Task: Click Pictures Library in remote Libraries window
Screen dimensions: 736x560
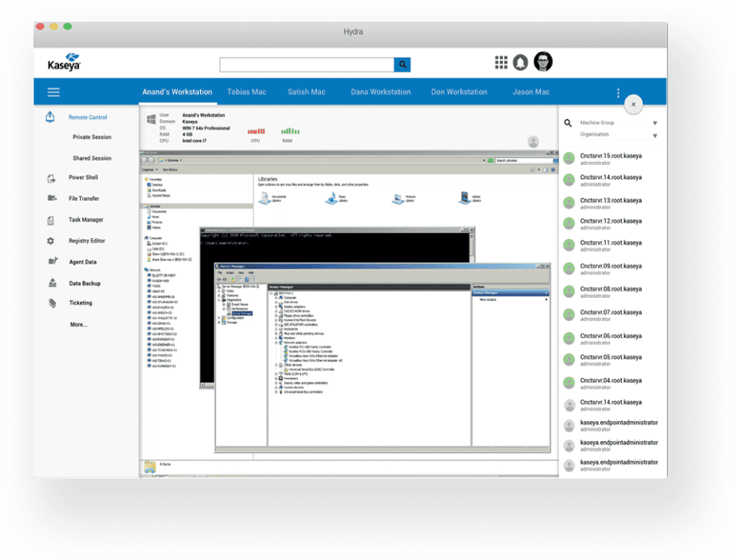Action: tap(404, 199)
